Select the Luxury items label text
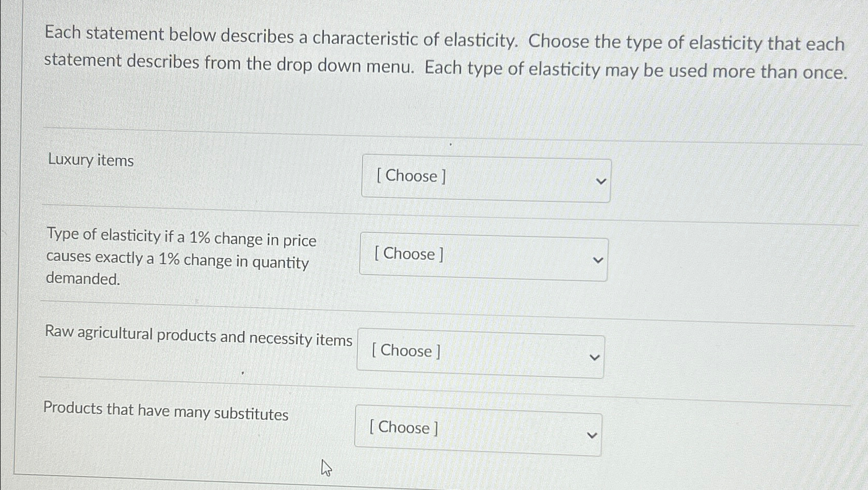The height and width of the screenshot is (490, 868). (x=90, y=161)
